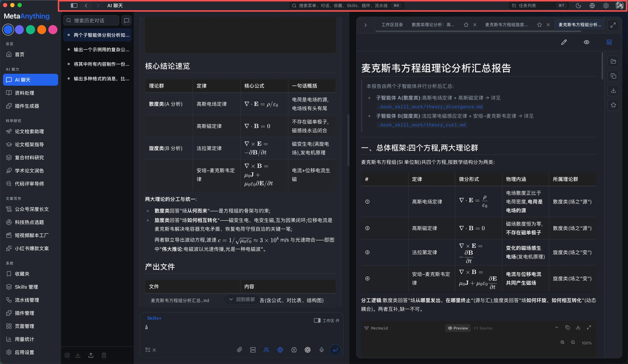Expand the workspace panel to fullscreen

tap(613, 25)
